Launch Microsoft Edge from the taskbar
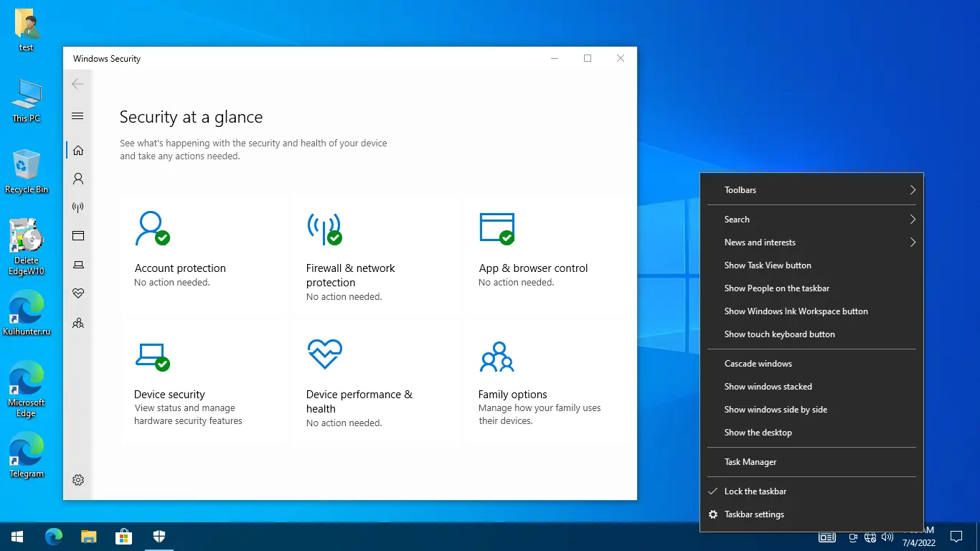 54,537
